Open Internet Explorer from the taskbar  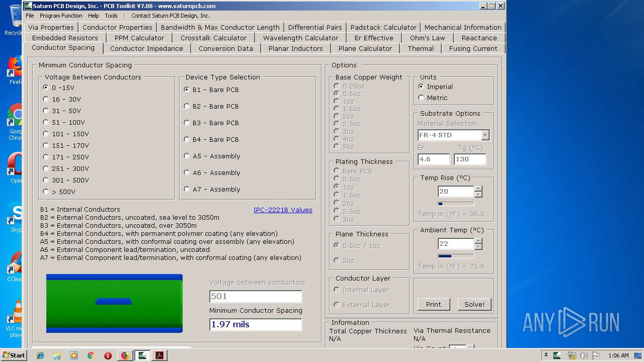40,355
